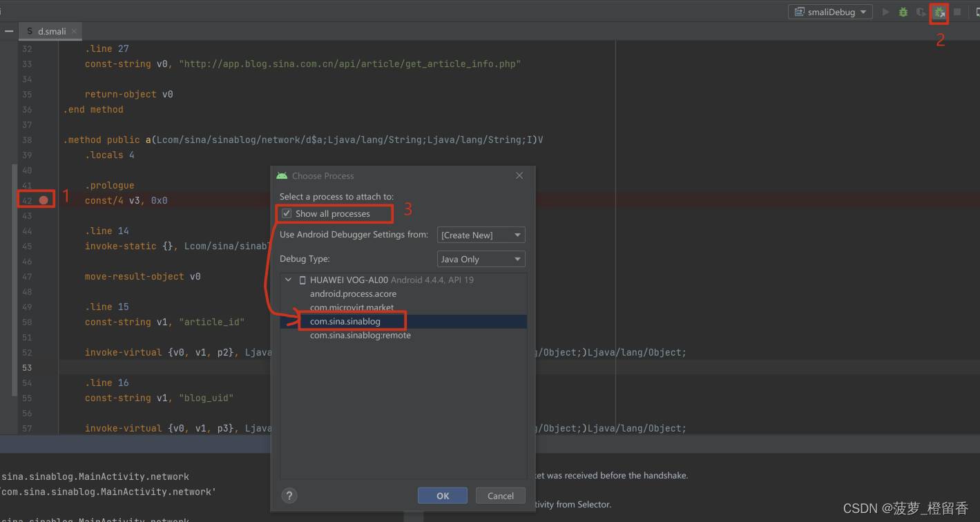
Task: Click the "blog_uid" string in code
Action: pos(206,398)
